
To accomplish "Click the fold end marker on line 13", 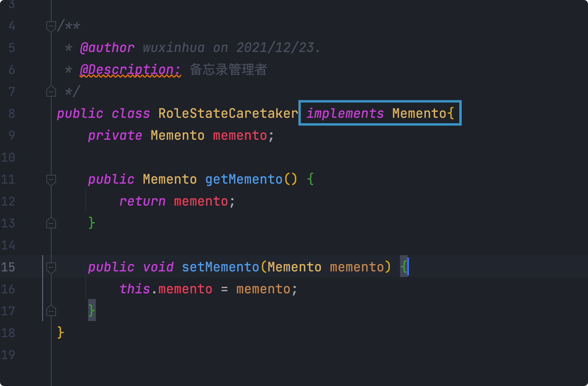I will click(51, 223).
